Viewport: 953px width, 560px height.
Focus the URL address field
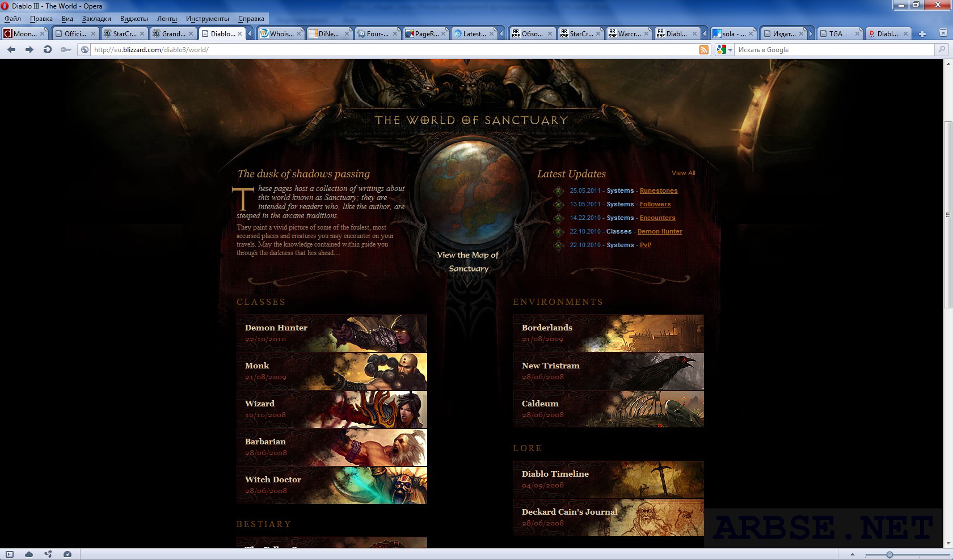pyautogui.click(x=394, y=50)
